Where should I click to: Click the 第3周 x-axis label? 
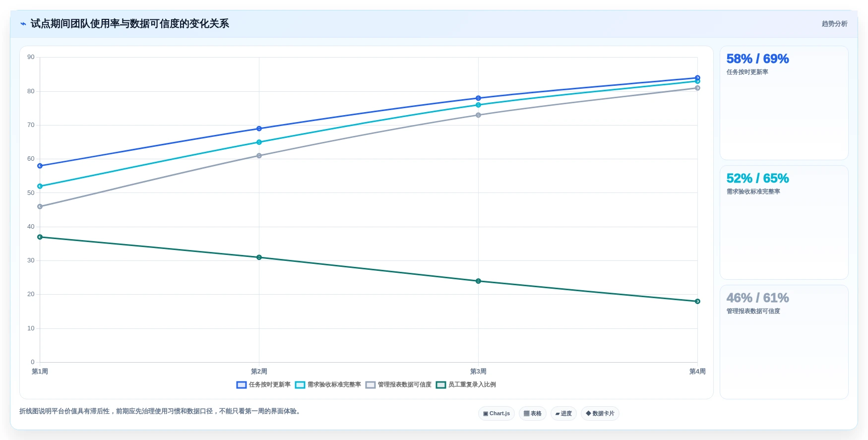(x=478, y=372)
